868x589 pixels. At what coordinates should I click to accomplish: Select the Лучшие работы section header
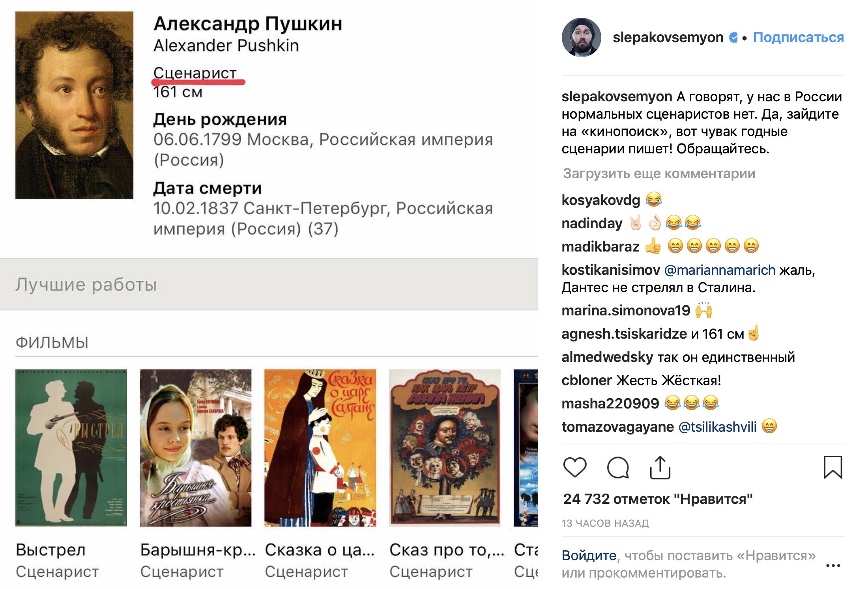[269, 284]
